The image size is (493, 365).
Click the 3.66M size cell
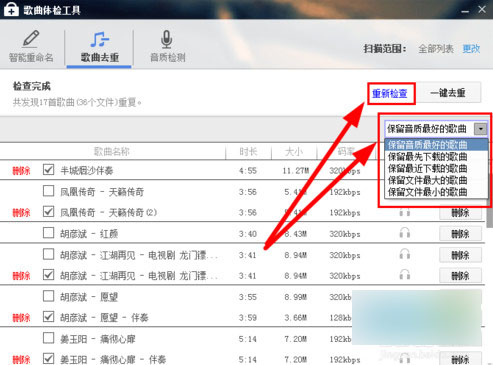(x=296, y=318)
